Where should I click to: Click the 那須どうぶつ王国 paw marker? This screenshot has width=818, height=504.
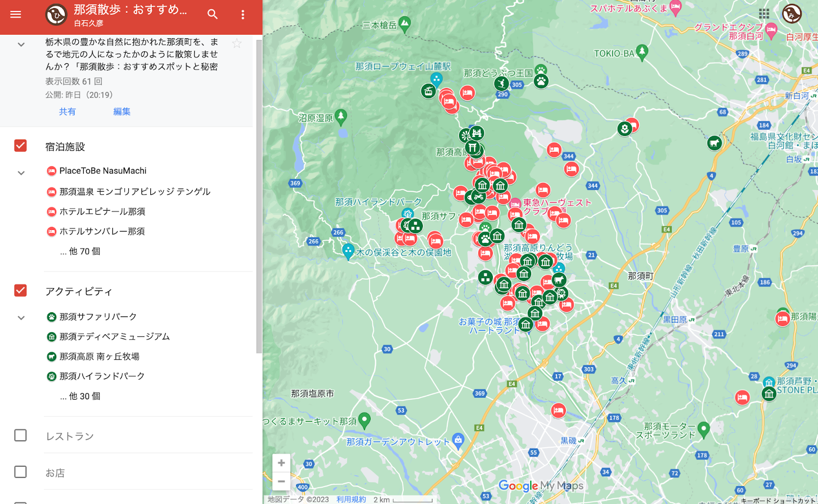[541, 80]
